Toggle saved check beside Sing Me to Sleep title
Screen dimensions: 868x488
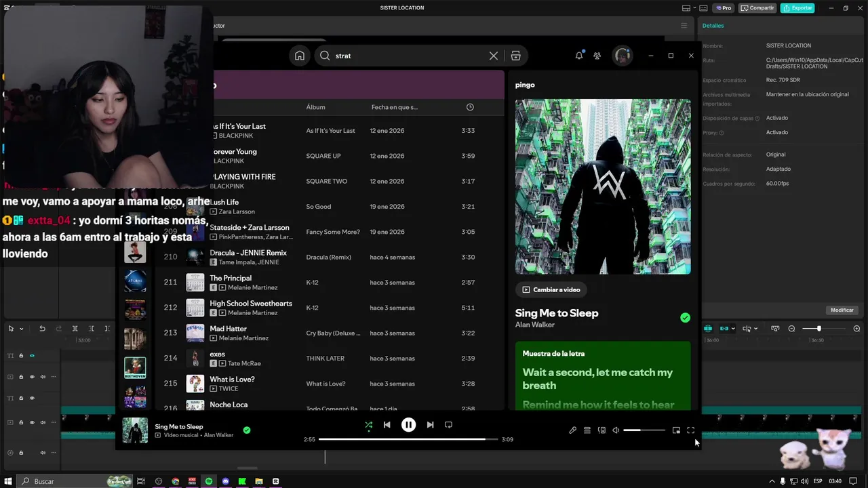coord(685,317)
